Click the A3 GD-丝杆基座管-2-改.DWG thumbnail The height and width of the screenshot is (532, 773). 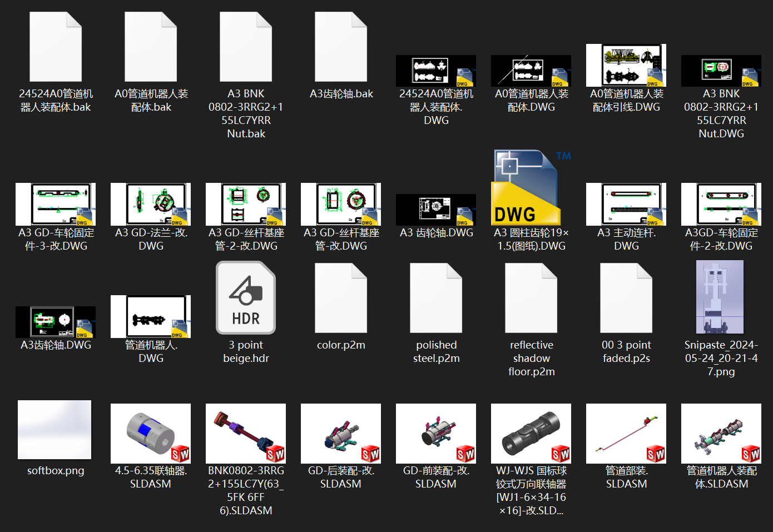point(246,204)
